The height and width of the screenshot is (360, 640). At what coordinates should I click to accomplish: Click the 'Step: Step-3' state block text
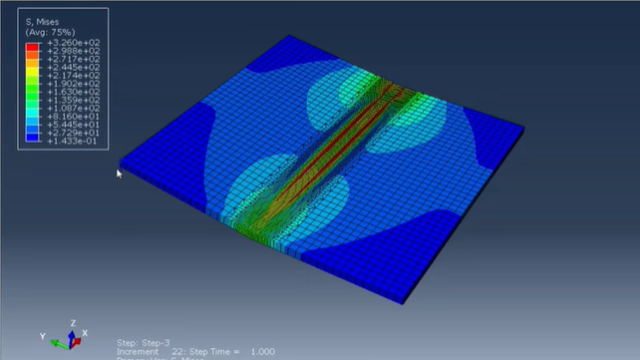143,343
